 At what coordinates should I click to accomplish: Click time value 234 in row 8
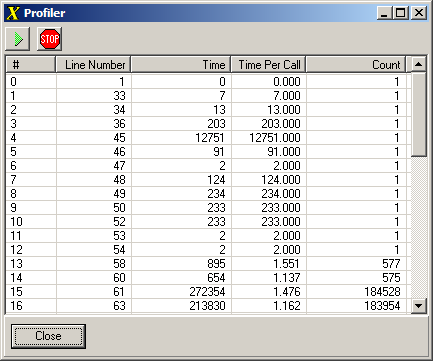(216, 194)
